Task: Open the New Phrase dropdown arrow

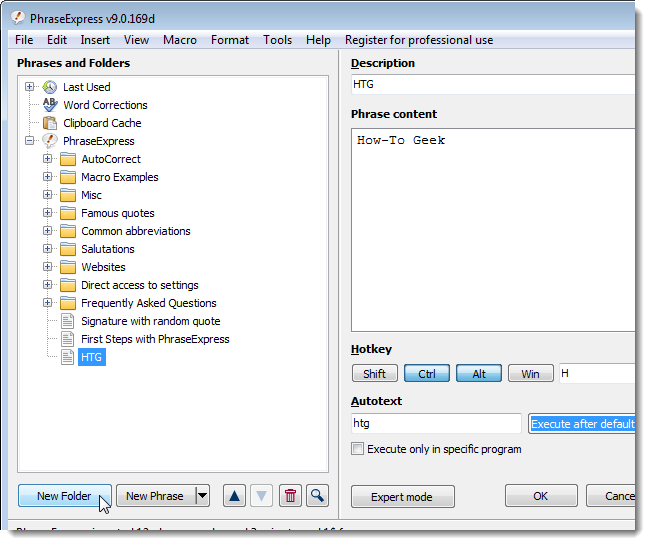Action: pos(202,496)
